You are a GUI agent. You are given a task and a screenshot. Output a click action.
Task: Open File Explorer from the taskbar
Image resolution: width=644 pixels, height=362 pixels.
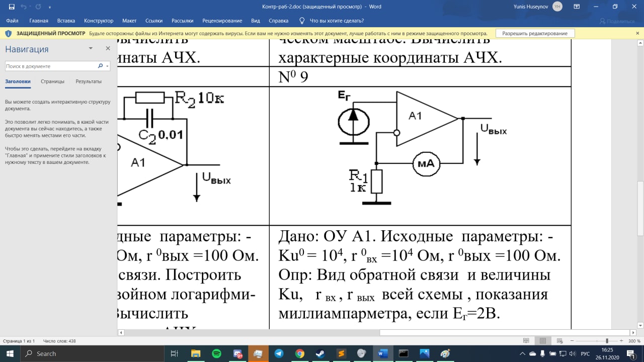click(x=195, y=353)
